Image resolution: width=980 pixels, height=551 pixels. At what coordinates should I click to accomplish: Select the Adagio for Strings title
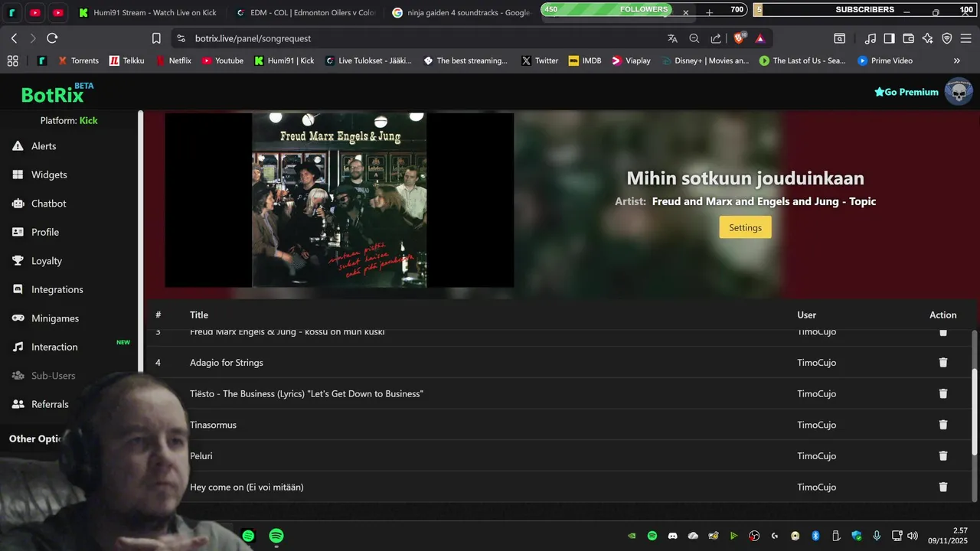(x=227, y=363)
